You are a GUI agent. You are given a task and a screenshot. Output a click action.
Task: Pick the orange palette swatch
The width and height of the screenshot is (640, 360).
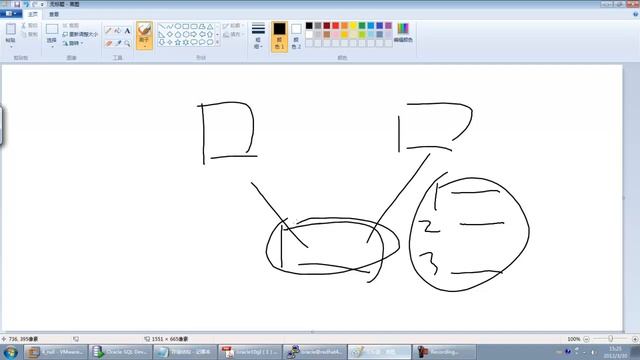[x=344, y=26]
